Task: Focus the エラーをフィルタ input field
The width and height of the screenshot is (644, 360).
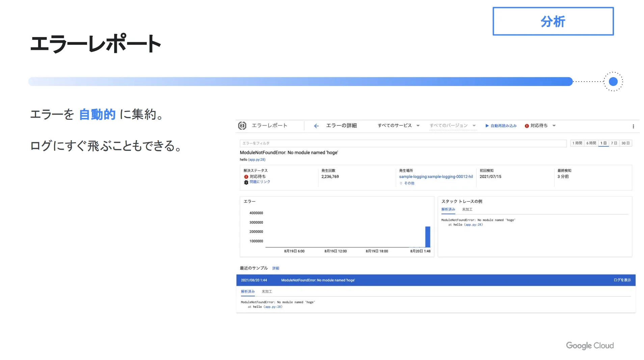Action: [x=403, y=143]
